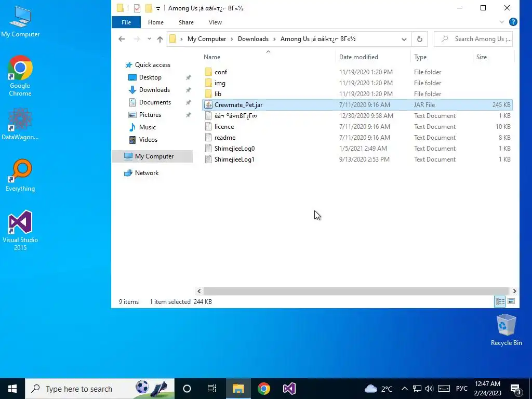Click File Explorer taskbar icon
Image resolution: width=532 pixels, height=399 pixels.
(x=238, y=389)
